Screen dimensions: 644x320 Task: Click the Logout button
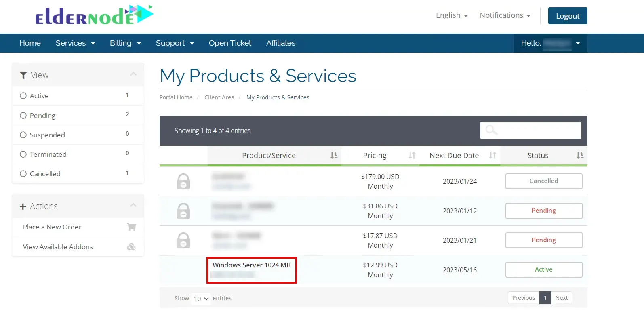pyautogui.click(x=567, y=16)
